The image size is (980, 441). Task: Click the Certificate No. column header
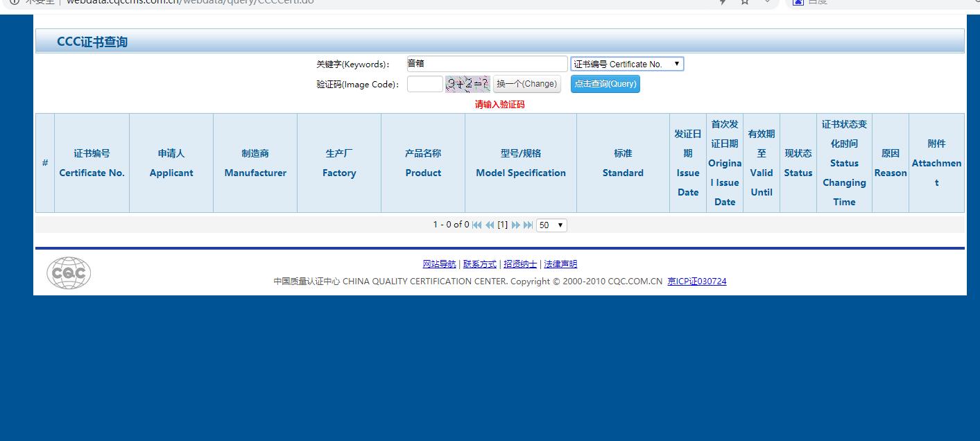tap(92, 163)
